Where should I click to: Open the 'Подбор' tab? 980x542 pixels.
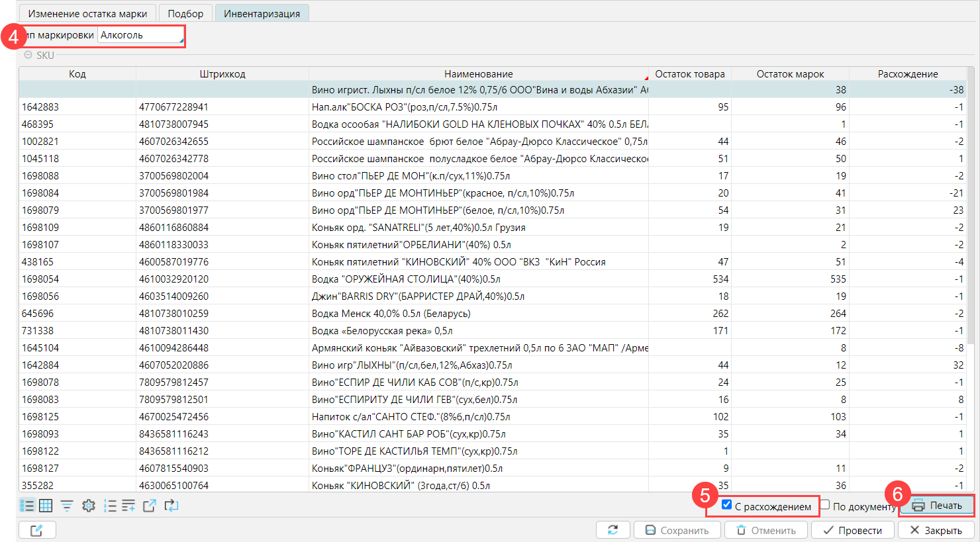185,13
